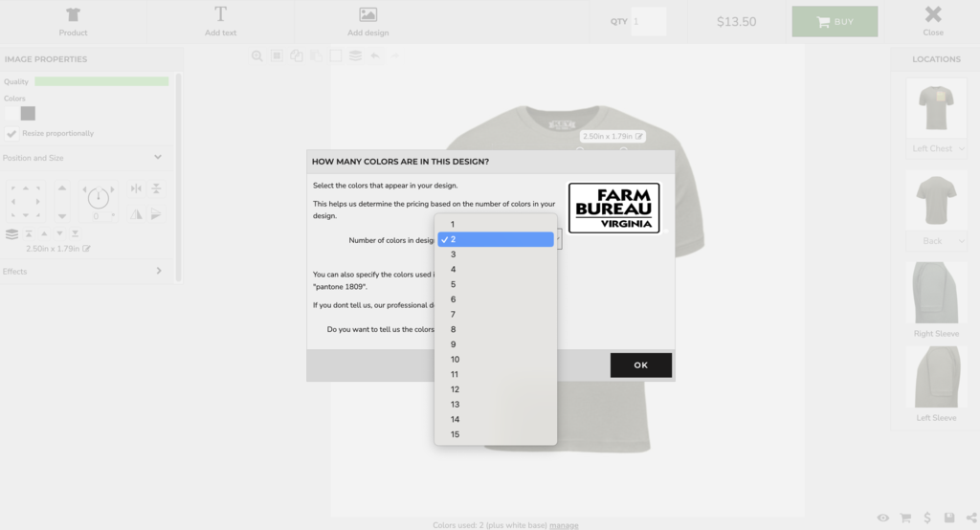Click the undo arrow in the toolbar
Image resolution: width=980 pixels, height=530 pixels.
pyautogui.click(x=375, y=56)
